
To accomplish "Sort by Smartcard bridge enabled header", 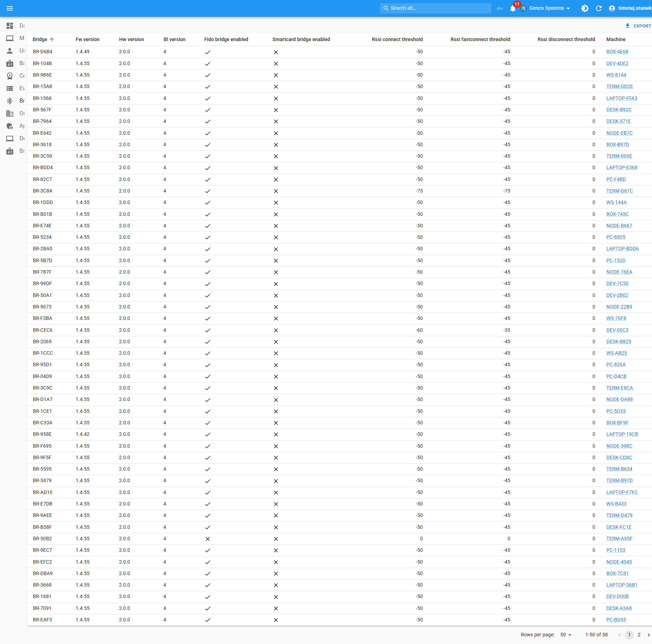I will (301, 39).
